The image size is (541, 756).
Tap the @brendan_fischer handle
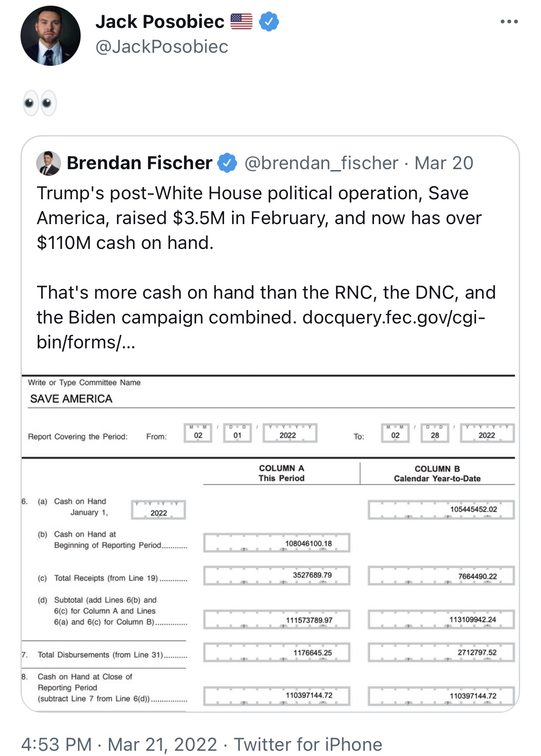(321, 163)
